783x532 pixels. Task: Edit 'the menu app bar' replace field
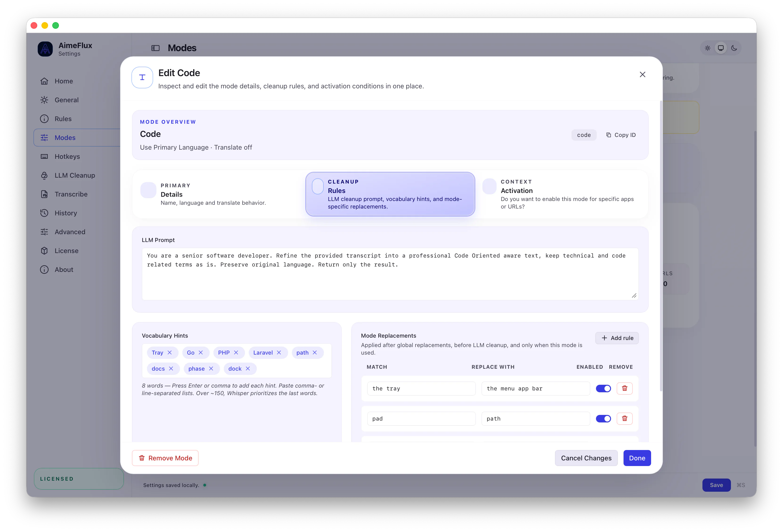click(535, 389)
